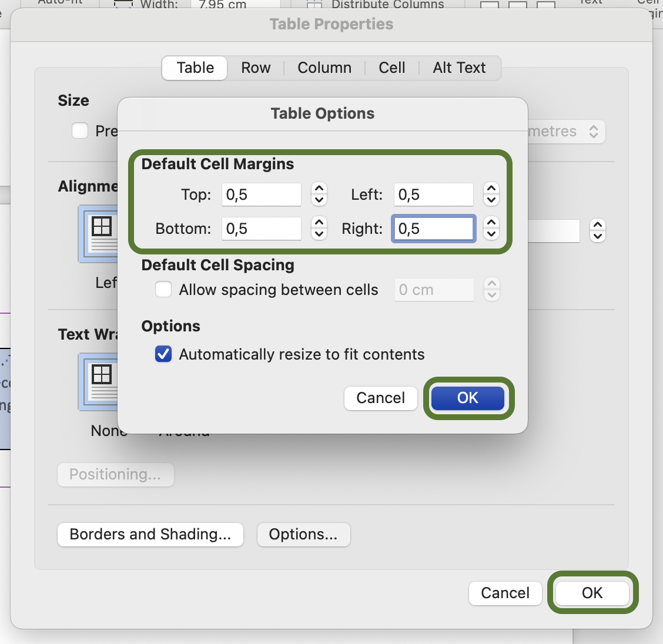Click the Positioning... button
663x644 pixels.
[115, 475]
